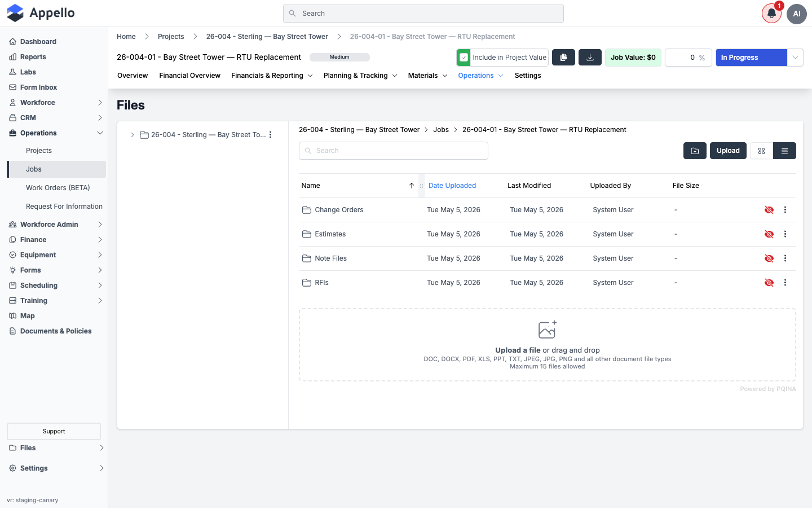Toggle visibility of RFIs folder
Screen dimensions: 812x518
(x=769, y=283)
